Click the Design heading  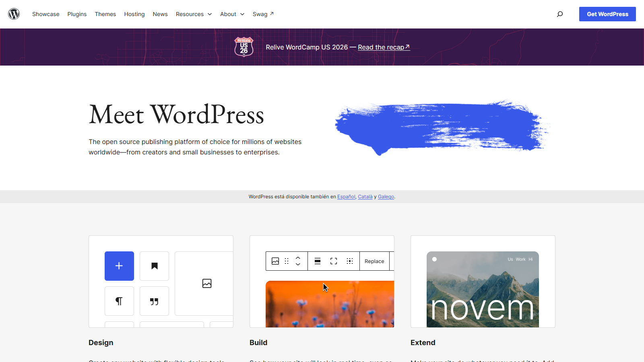click(x=101, y=343)
